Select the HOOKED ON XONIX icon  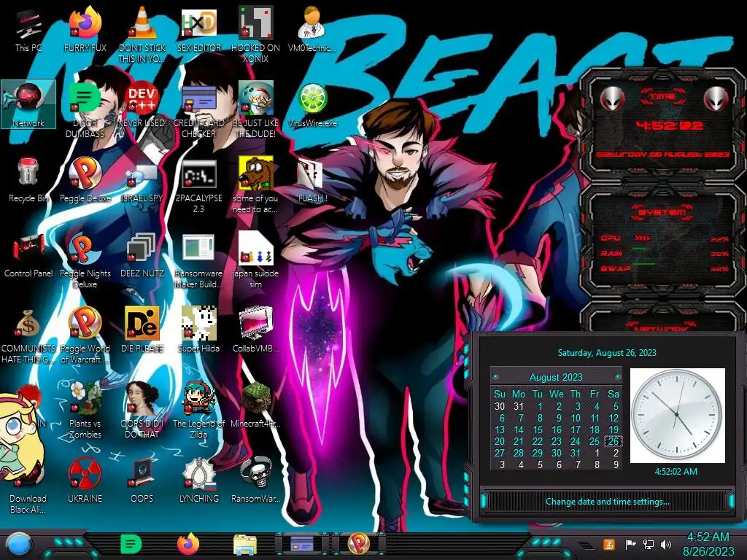coord(256,34)
